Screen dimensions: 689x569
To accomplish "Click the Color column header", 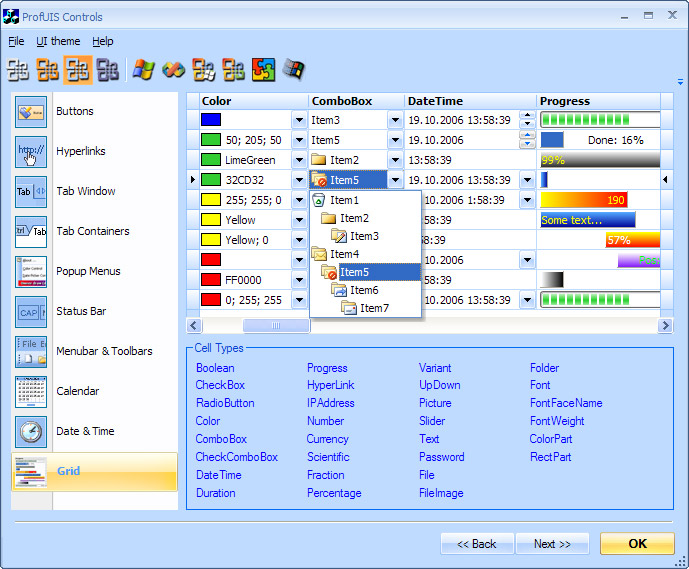I will pos(254,101).
